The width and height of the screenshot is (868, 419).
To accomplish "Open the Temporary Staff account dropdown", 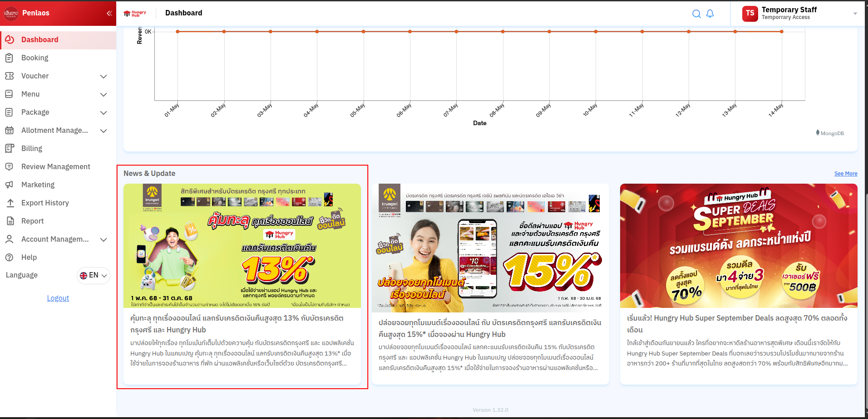I will (855, 14).
